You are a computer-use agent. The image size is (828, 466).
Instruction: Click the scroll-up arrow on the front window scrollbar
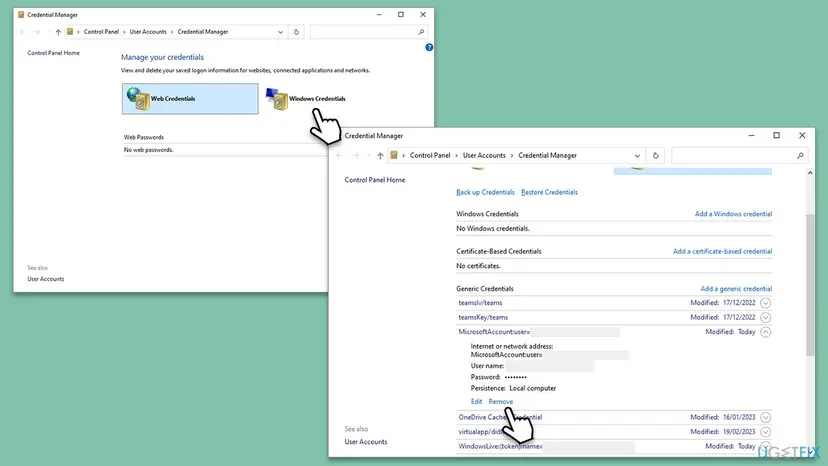[810, 173]
